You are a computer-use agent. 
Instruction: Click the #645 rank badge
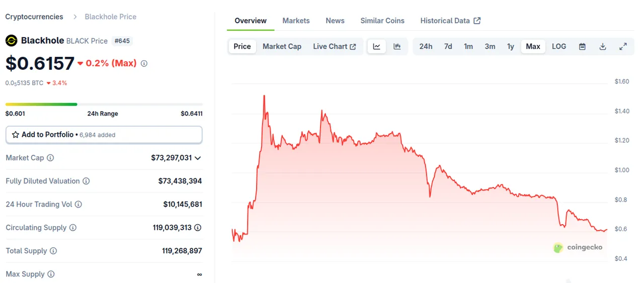[122, 41]
